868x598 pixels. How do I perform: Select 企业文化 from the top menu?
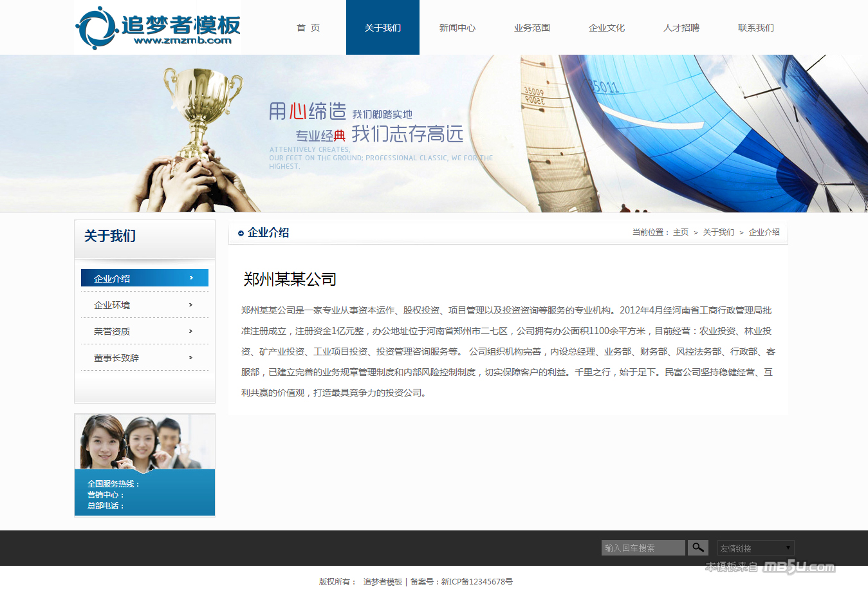click(606, 28)
